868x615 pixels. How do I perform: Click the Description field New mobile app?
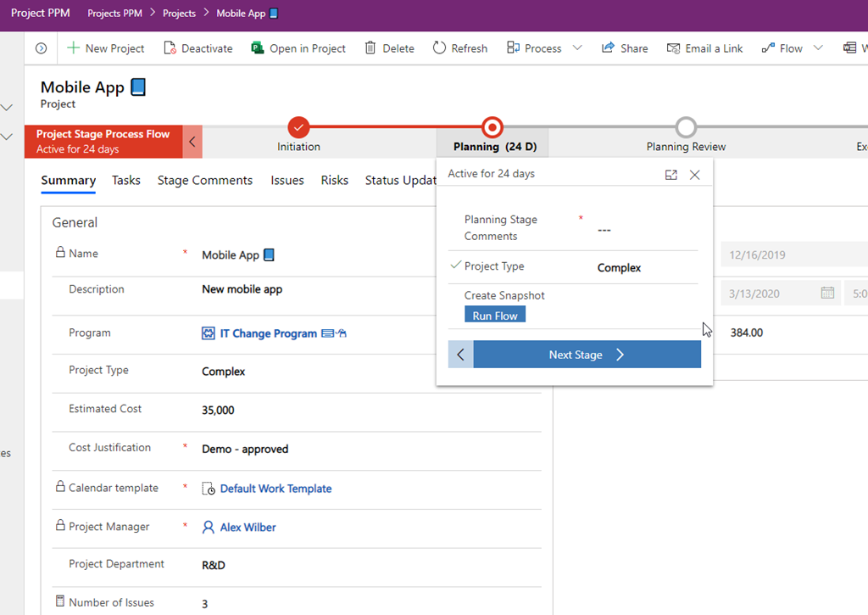pos(242,289)
